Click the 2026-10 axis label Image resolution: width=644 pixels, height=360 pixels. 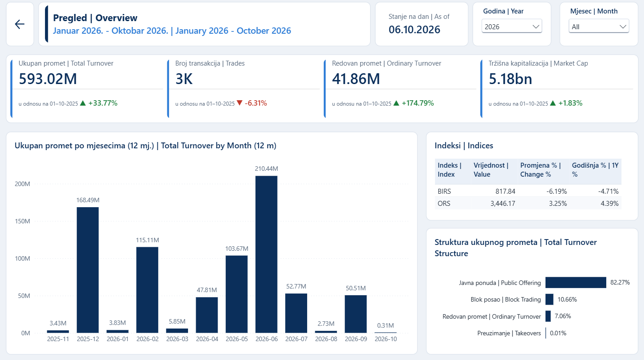point(386,339)
